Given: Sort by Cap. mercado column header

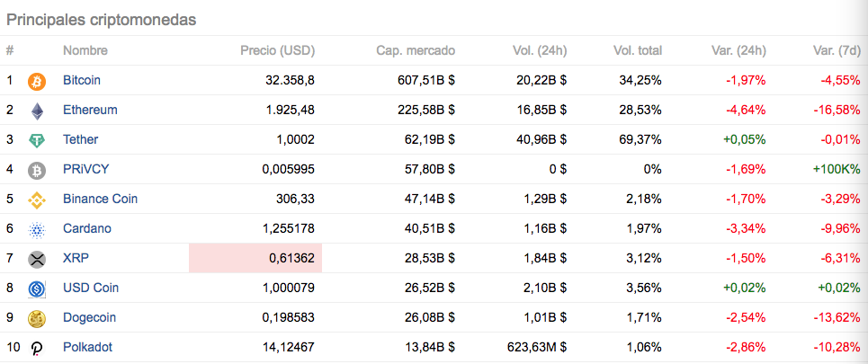Looking at the screenshot, I should click(416, 51).
